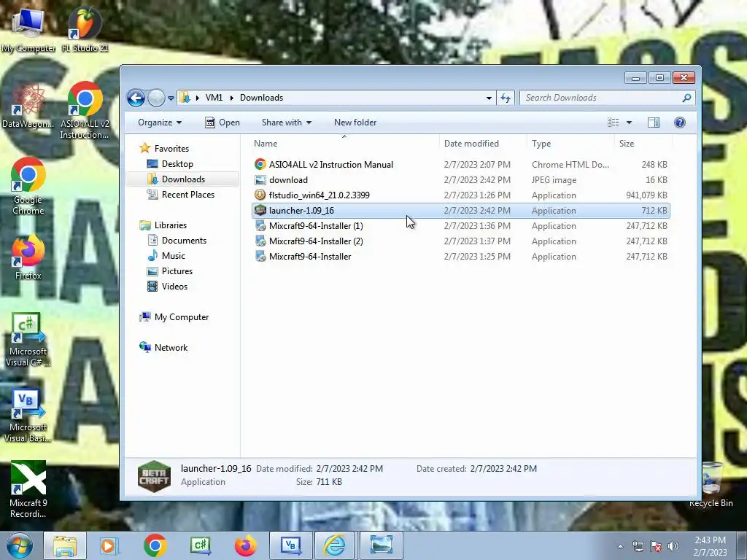Open the Share with menu
The width and height of the screenshot is (747, 560).
286,122
